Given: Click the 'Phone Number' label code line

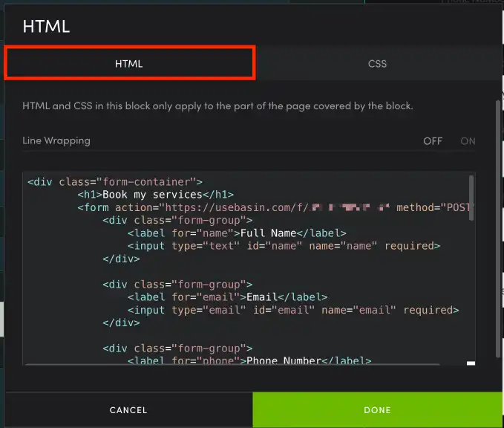Looking at the screenshot, I should click(x=249, y=361).
